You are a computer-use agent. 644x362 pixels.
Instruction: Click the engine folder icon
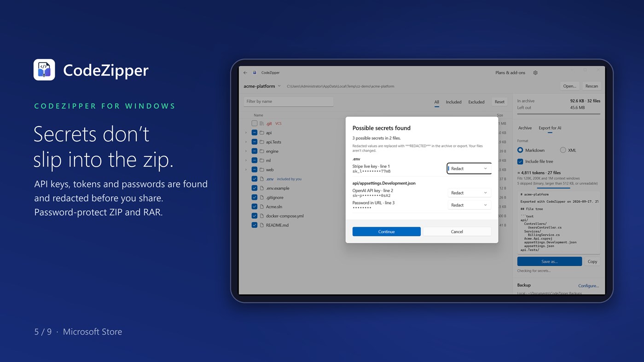[x=261, y=151]
